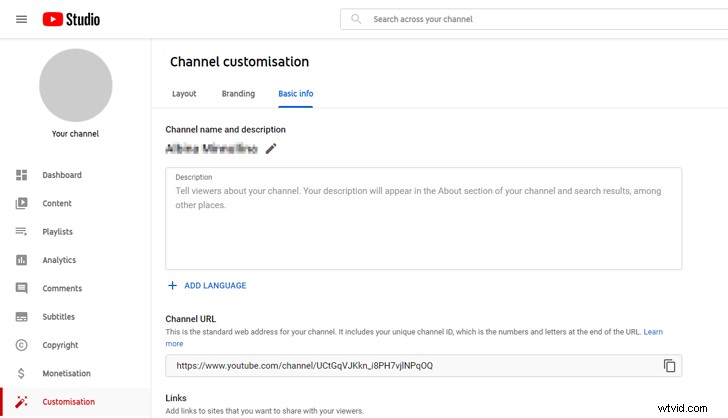The height and width of the screenshot is (418, 728).
Task: Follow the Learn more link
Action: pyautogui.click(x=653, y=332)
